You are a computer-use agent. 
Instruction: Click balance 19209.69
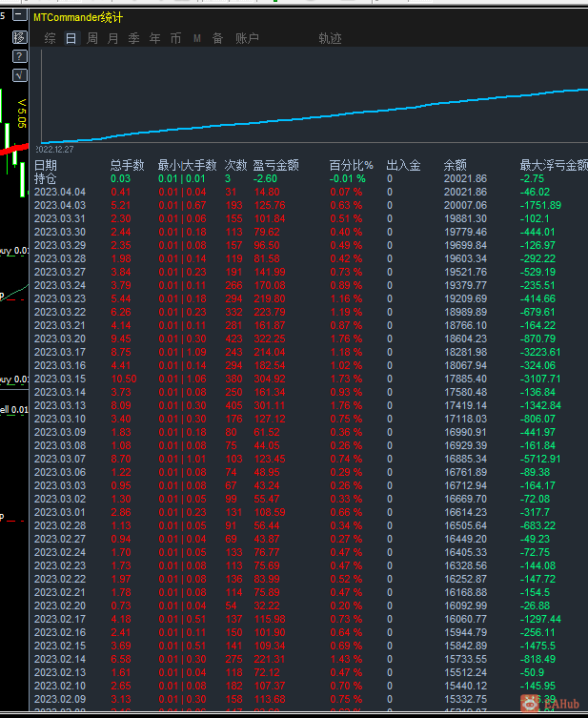point(465,298)
